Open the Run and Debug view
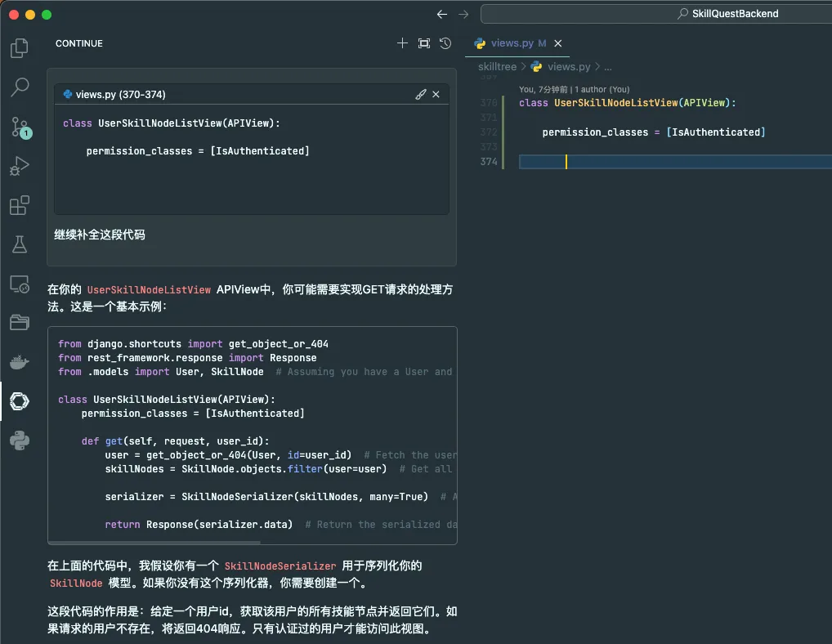The height and width of the screenshot is (644, 832). [x=20, y=166]
